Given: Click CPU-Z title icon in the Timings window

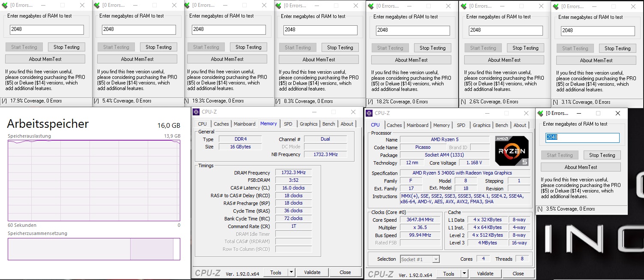Looking at the screenshot, I should point(196,112).
